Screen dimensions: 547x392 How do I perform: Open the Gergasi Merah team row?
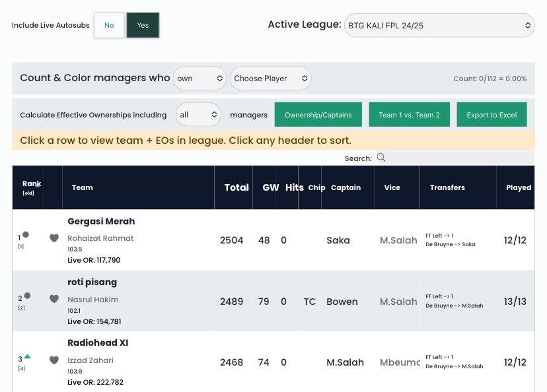(x=273, y=240)
